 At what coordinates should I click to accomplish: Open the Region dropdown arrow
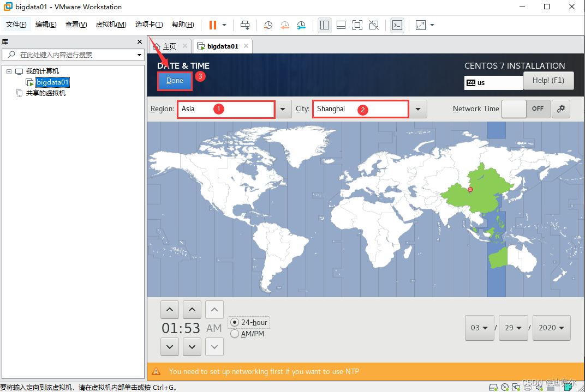[283, 109]
